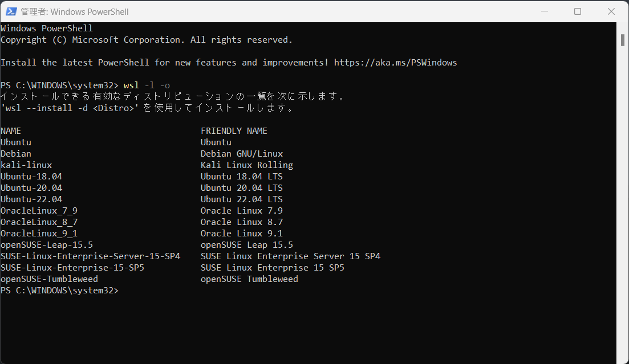The height and width of the screenshot is (364, 629).
Task: Click the openSUSE-Leap-15.5 entry
Action: [46, 244]
